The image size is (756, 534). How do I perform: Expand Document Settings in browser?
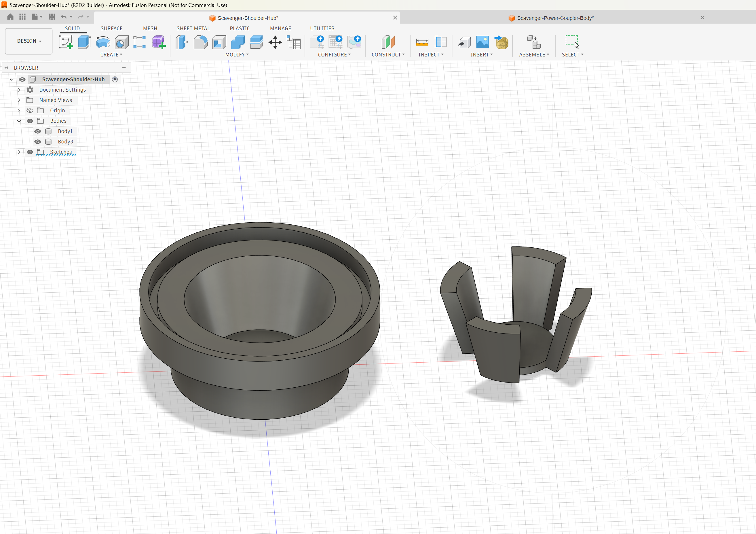[x=19, y=90]
